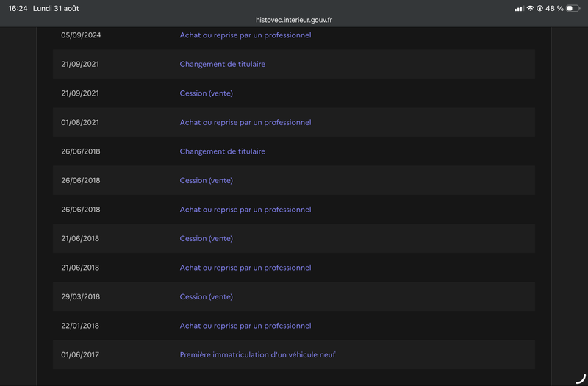Open the 01/08/2021 Achat ou reprise entry

245,122
